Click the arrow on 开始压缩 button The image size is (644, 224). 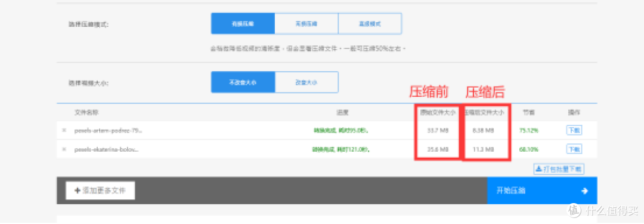(585, 191)
